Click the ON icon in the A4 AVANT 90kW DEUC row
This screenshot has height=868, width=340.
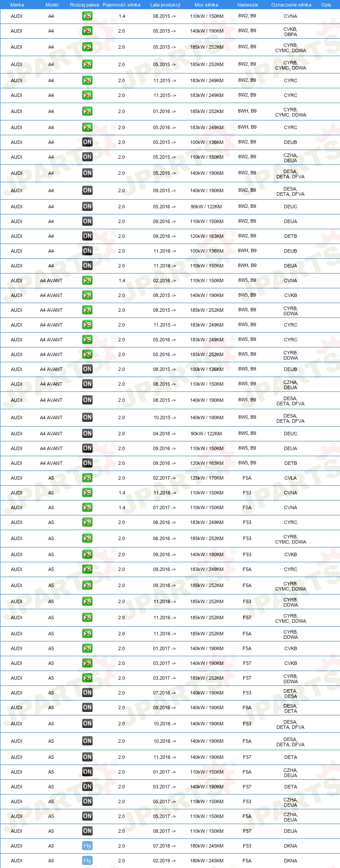click(87, 434)
